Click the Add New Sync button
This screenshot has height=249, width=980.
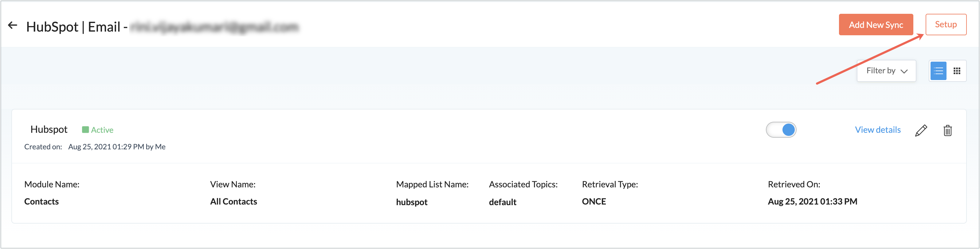pos(875,25)
